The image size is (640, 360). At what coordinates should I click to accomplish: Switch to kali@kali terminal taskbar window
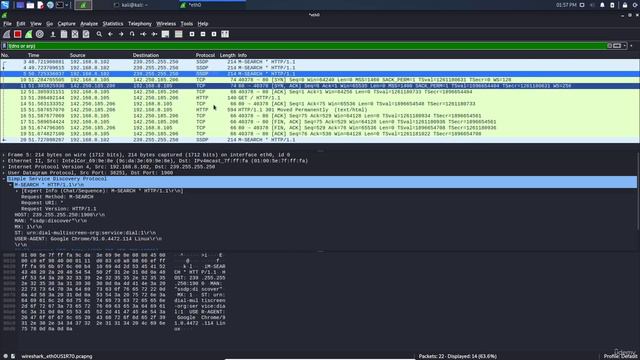[x=131, y=5]
